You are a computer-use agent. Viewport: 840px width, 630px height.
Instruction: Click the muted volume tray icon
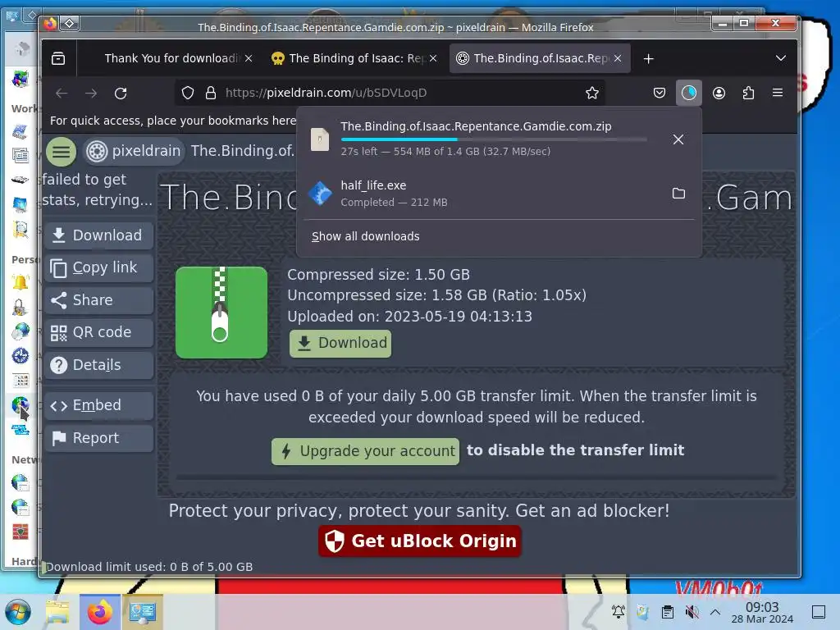(692, 611)
